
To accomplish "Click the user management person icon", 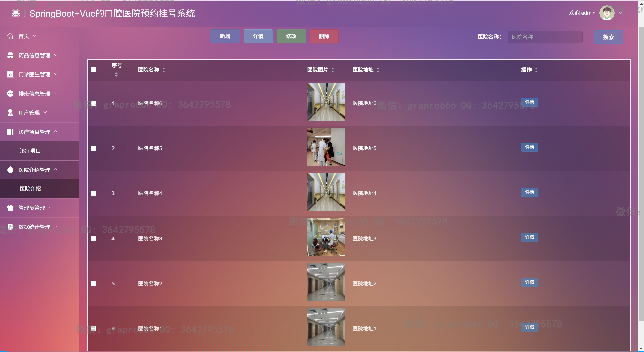I will click(x=10, y=113).
